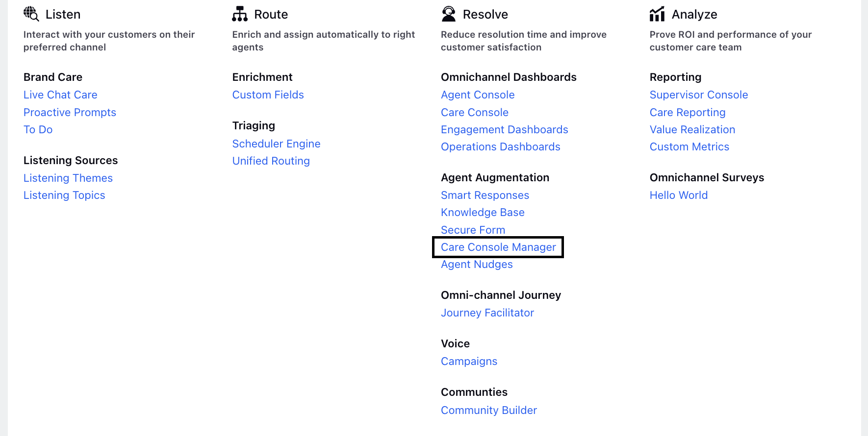868x436 pixels.
Task: Open Unified Routing
Action: click(x=271, y=161)
